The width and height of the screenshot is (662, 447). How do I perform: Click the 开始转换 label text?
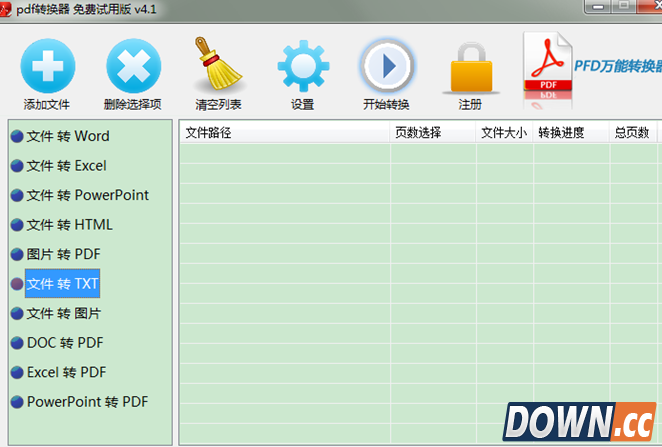coord(386,104)
